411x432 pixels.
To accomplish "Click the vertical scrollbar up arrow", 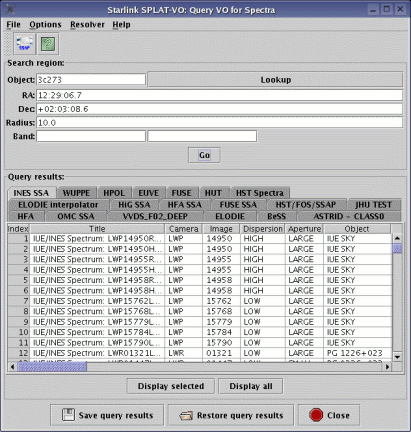I will (397, 238).
